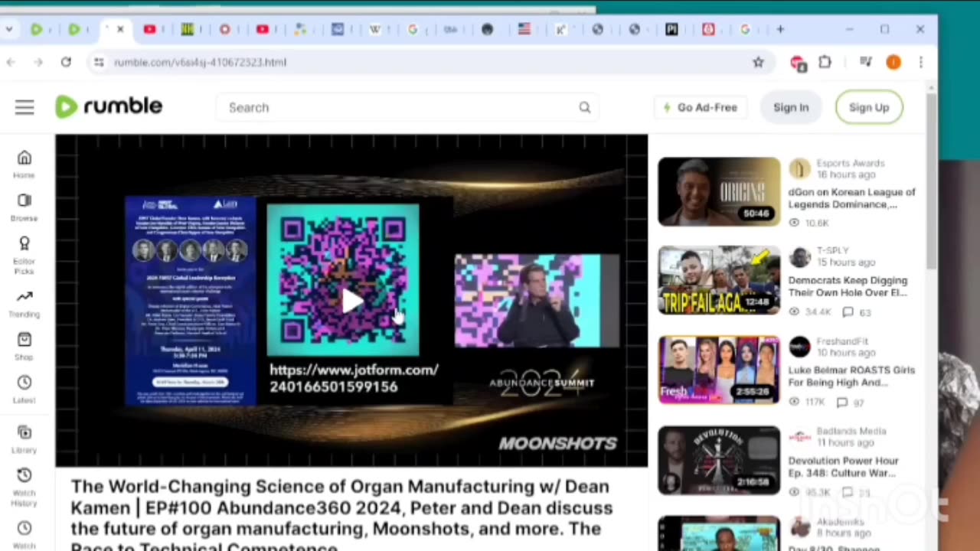Open Browse in the sidebar

tap(24, 207)
